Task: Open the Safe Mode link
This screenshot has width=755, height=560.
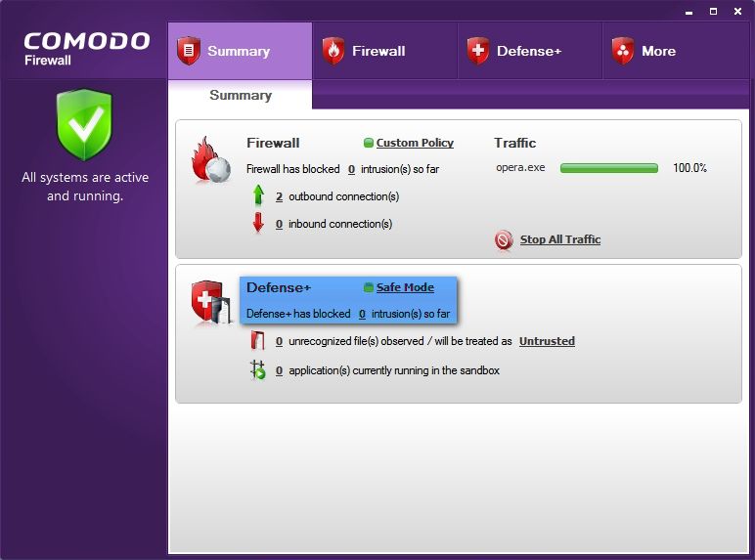Action: click(x=405, y=287)
